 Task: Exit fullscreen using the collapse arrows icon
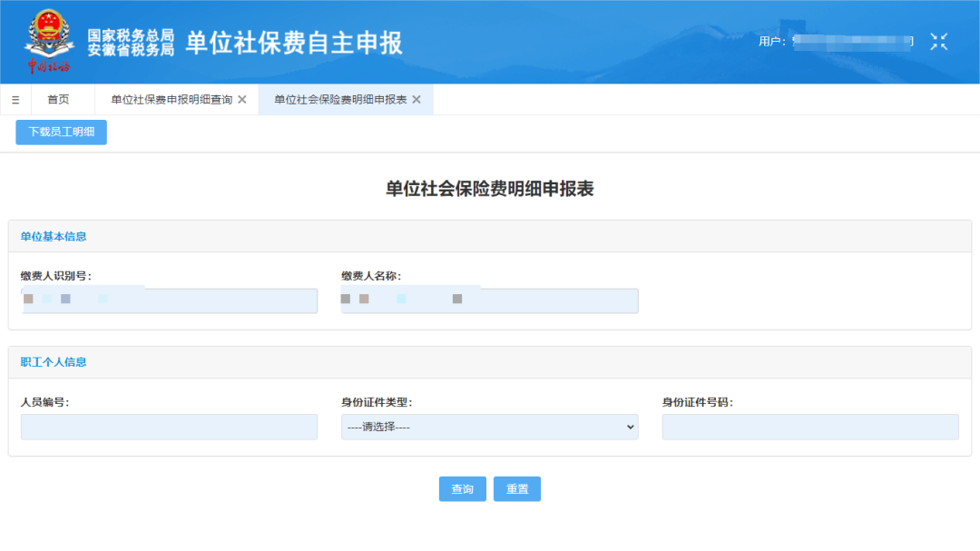click(938, 42)
